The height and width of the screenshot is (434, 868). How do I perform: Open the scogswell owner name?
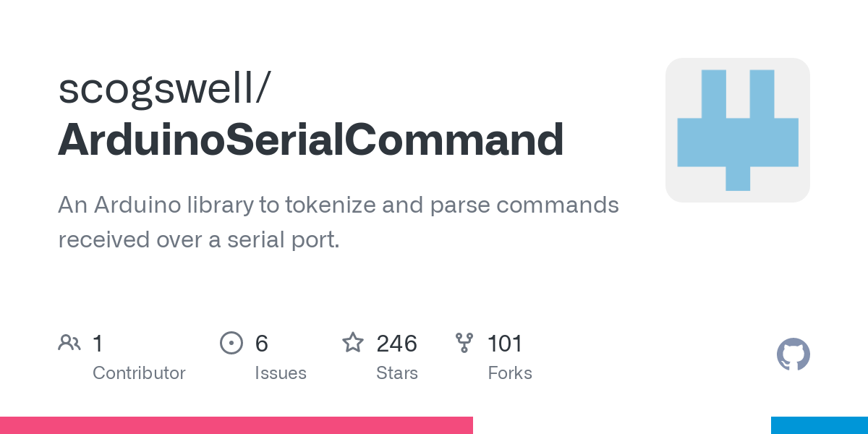165,88
